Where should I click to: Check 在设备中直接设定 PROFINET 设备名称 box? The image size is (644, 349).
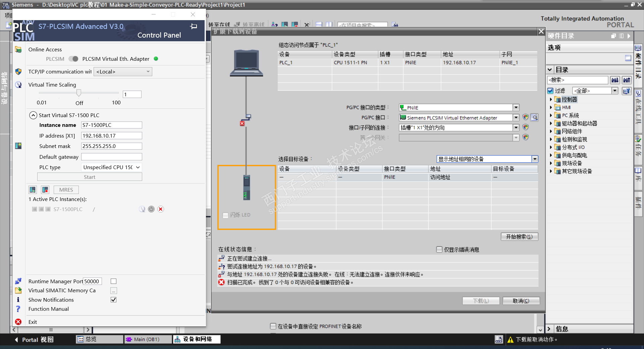click(273, 326)
